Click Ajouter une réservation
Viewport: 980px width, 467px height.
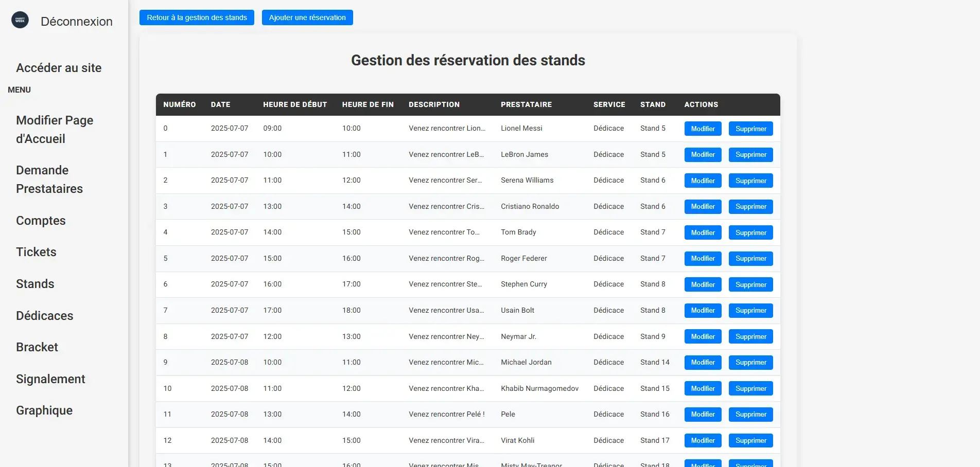pos(307,17)
